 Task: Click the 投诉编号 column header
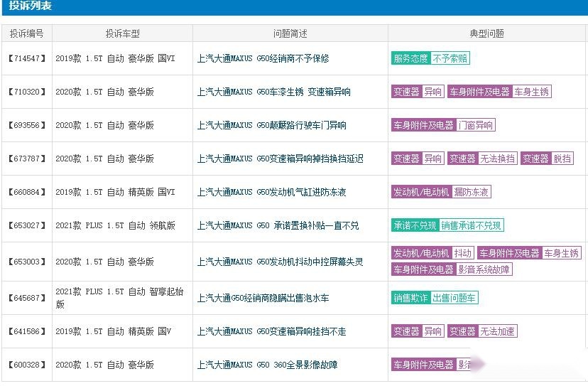26,33
